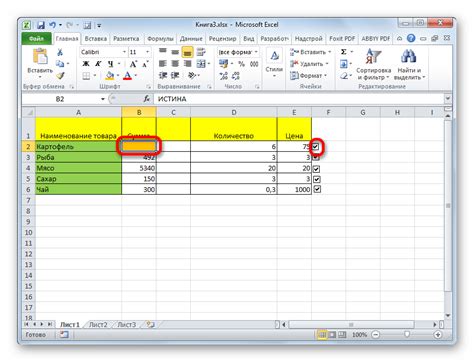This screenshot has height=362, width=474.
Task: Switch to the Данные tab
Action: tap(191, 39)
